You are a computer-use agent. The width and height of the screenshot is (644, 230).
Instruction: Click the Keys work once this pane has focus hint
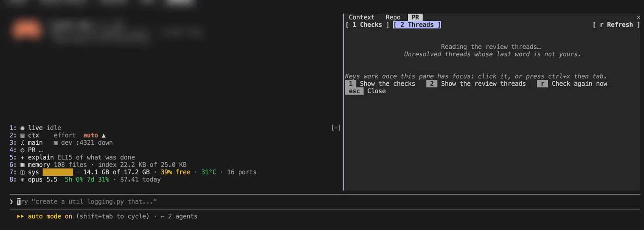pos(476,76)
